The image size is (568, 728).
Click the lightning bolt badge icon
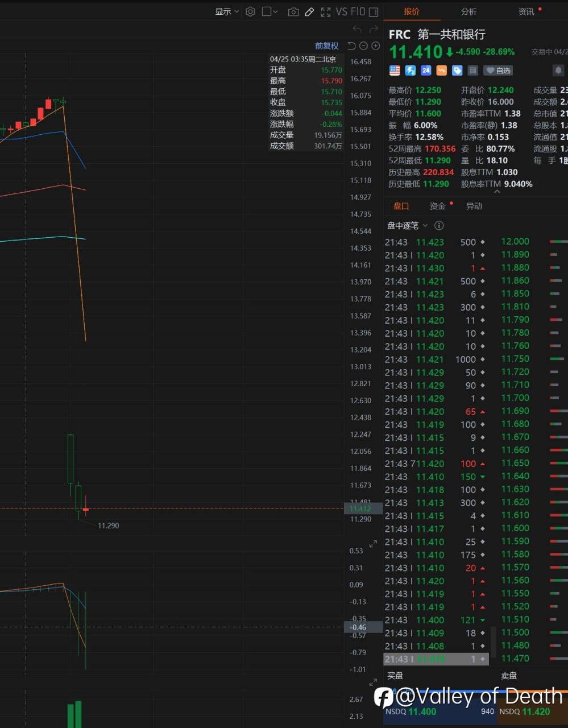pos(410,71)
